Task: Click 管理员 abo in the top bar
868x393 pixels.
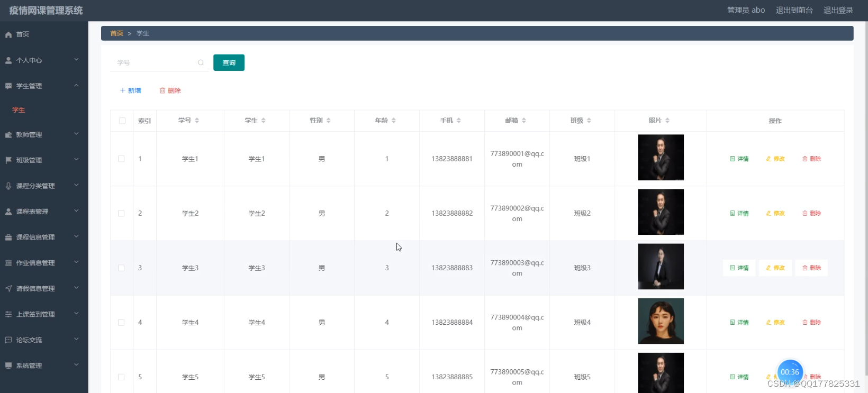Action: point(746,10)
